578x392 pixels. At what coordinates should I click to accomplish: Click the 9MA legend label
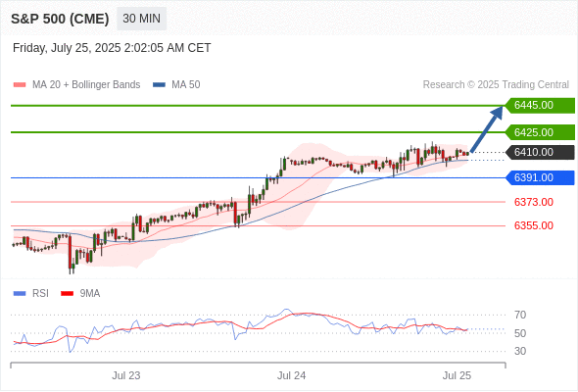coord(90,294)
